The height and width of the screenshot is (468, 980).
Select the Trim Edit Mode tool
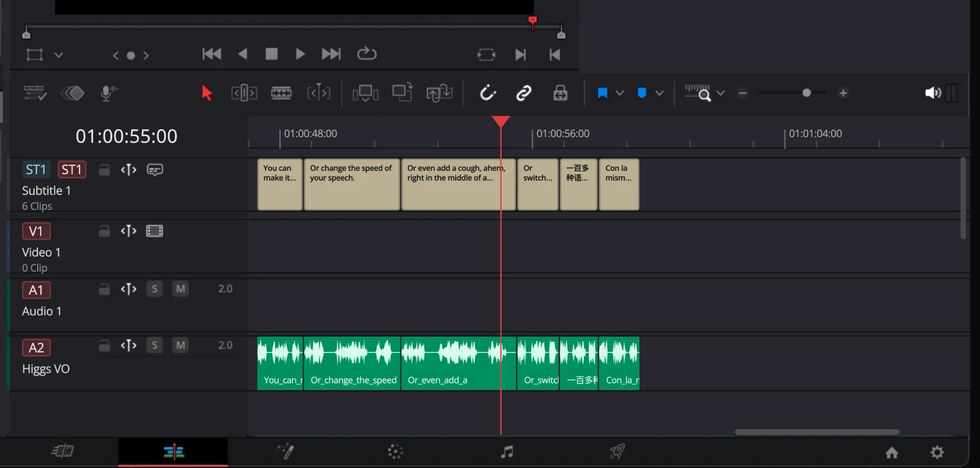point(244,93)
